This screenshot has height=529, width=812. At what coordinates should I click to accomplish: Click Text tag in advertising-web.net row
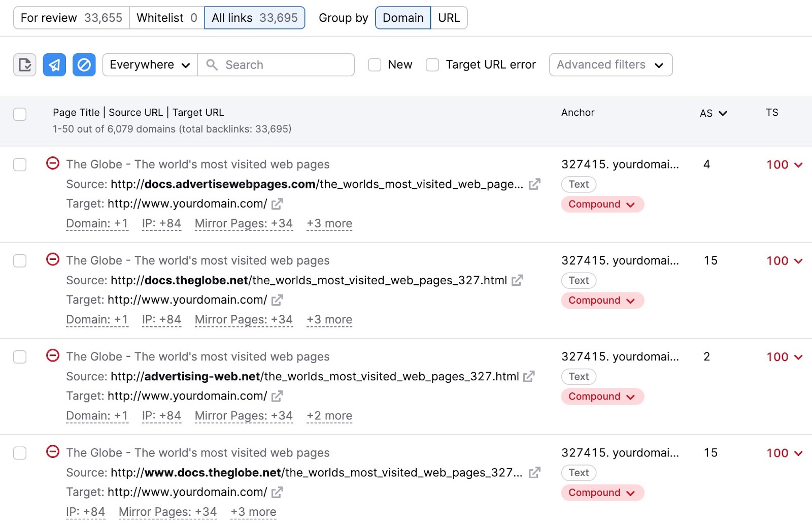(x=579, y=377)
